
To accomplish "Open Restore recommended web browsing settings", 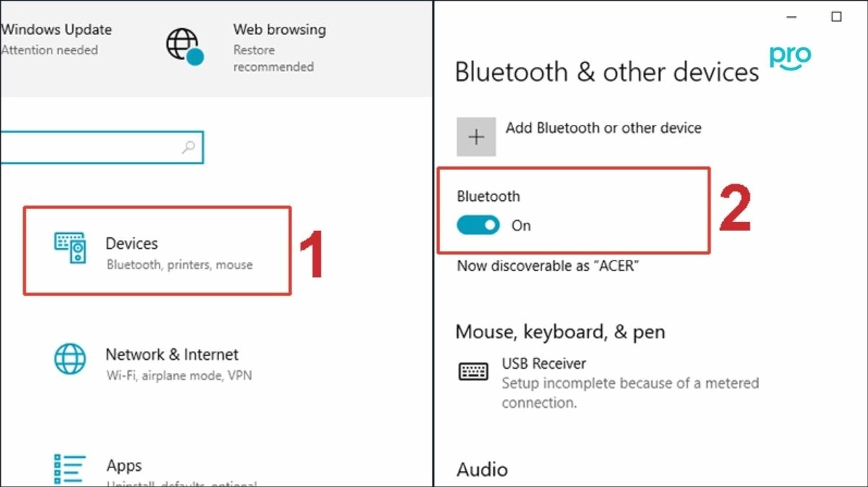I will [274, 58].
